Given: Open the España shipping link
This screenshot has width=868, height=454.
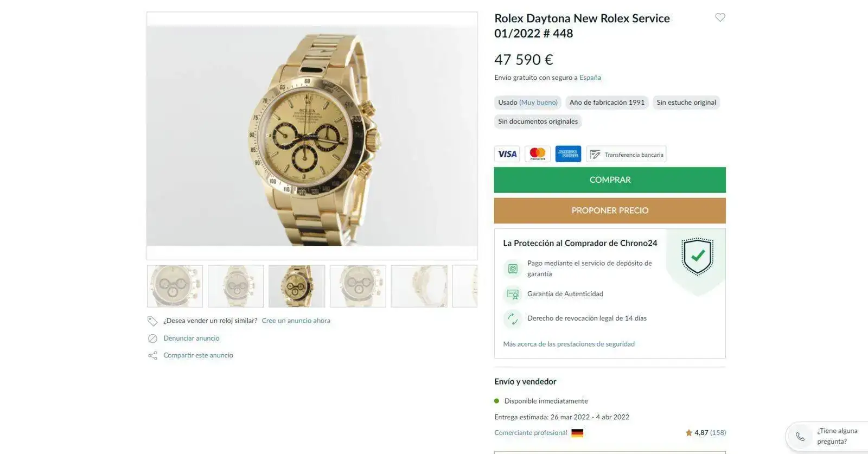Looking at the screenshot, I should pyautogui.click(x=590, y=78).
